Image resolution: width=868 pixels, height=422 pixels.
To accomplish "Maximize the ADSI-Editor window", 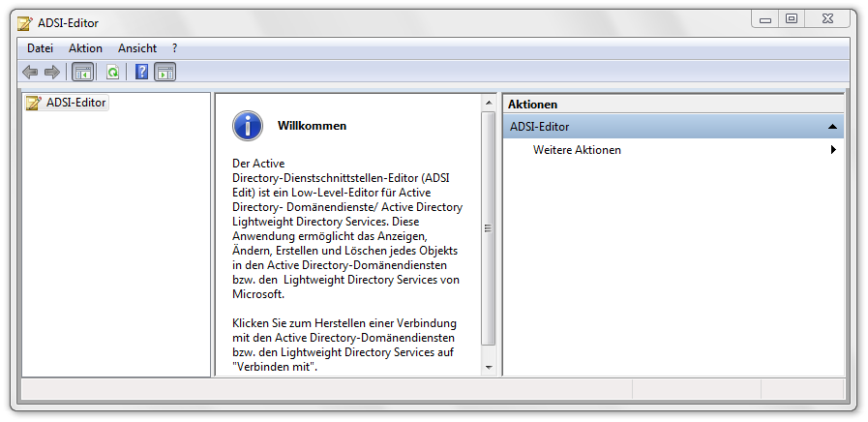I will tap(792, 17).
